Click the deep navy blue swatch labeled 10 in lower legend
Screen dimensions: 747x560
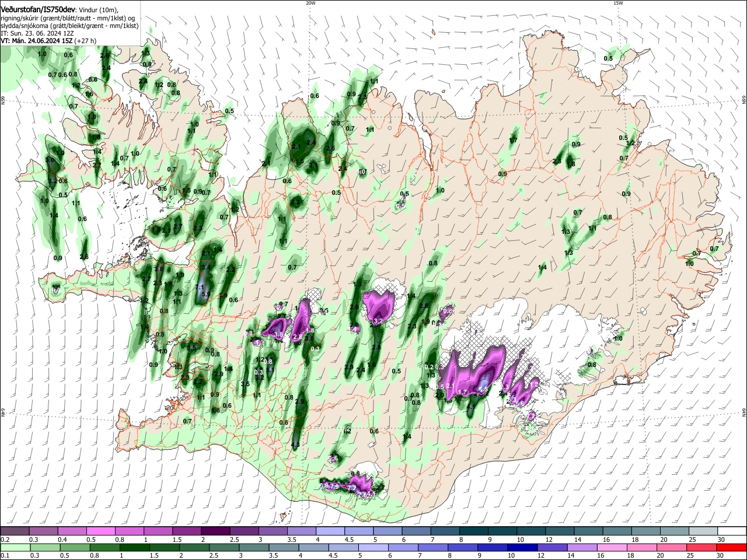click(522, 547)
